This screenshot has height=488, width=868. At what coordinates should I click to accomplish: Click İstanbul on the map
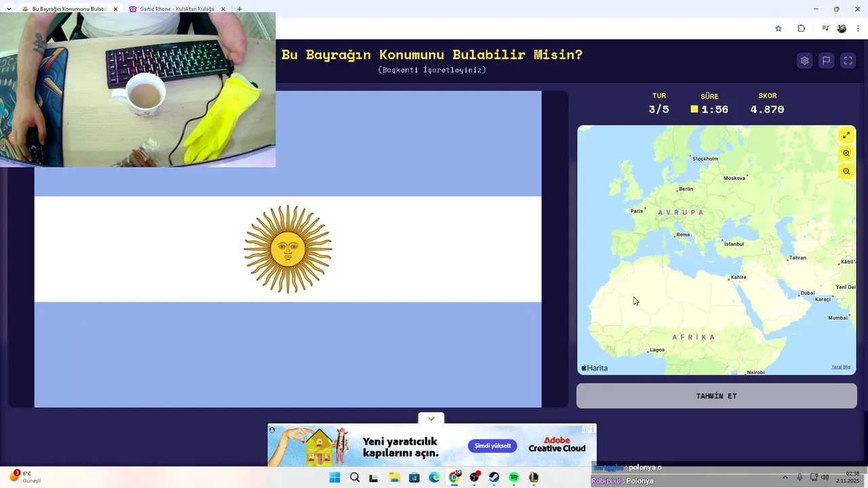coord(734,244)
